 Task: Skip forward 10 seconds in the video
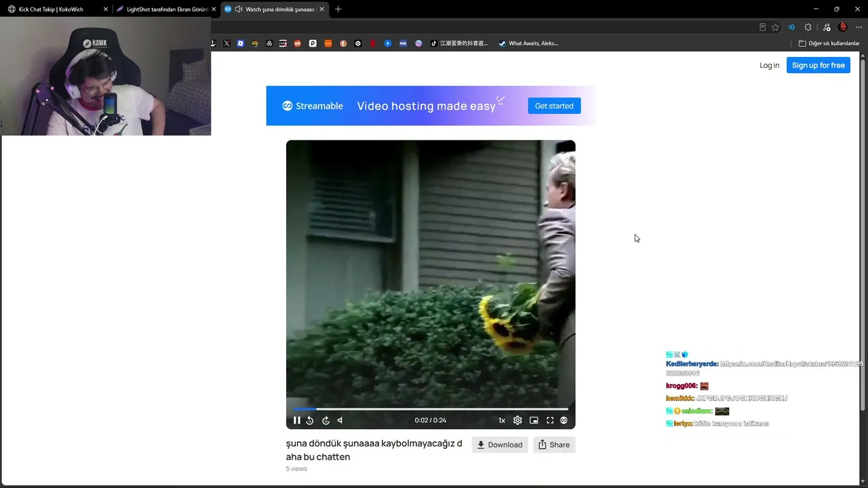[x=325, y=420]
